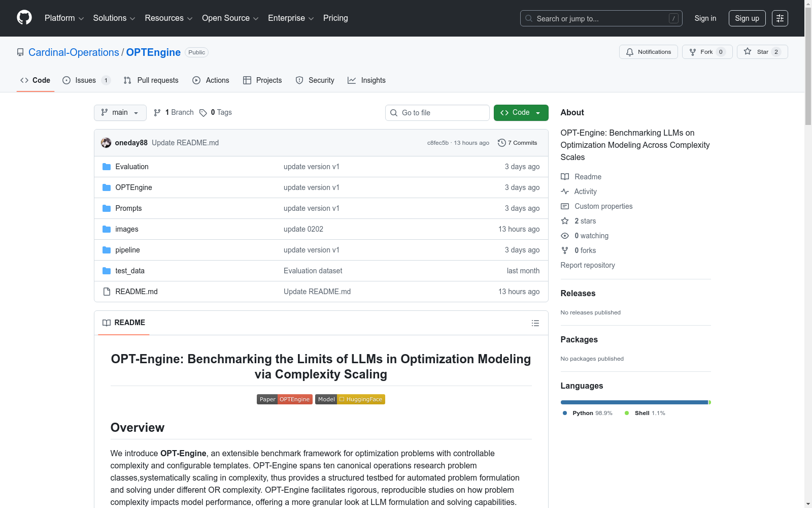Switch to the Issues tab

coord(86,80)
